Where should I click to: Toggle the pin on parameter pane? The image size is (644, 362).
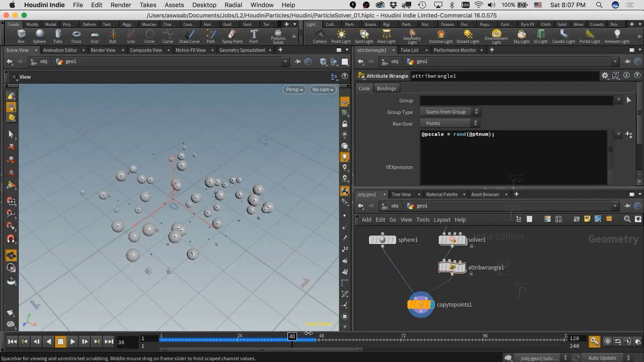pos(627,62)
